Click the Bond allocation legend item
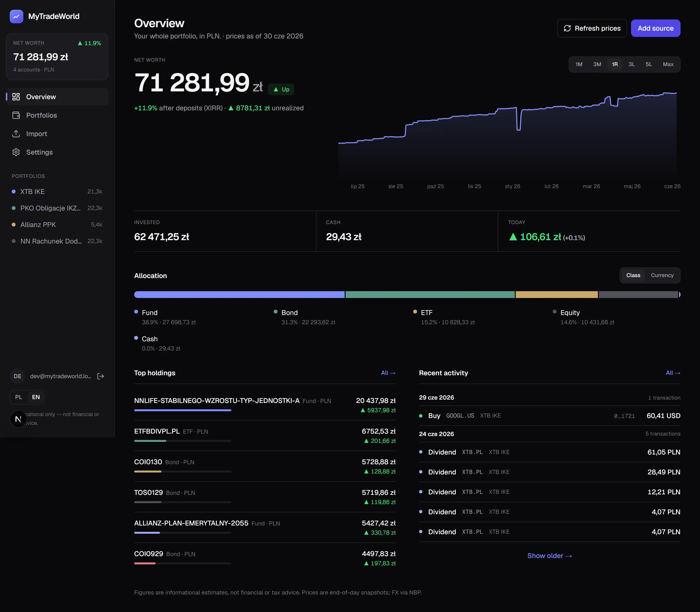700x612 pixels. (305, 317)
